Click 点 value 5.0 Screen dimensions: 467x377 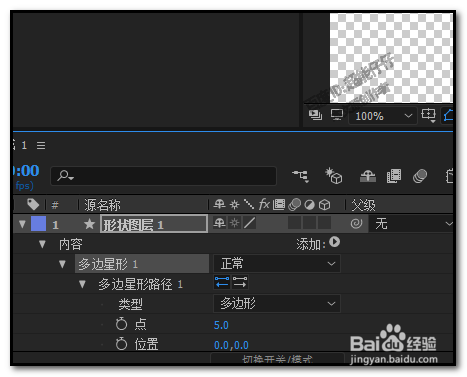(x=221, y=325)
